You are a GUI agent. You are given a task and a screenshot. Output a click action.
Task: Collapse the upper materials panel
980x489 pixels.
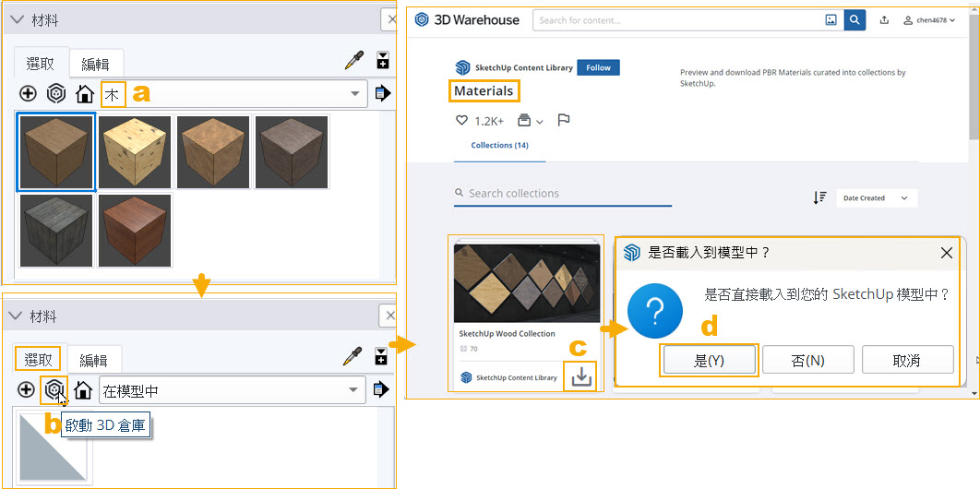18,20
